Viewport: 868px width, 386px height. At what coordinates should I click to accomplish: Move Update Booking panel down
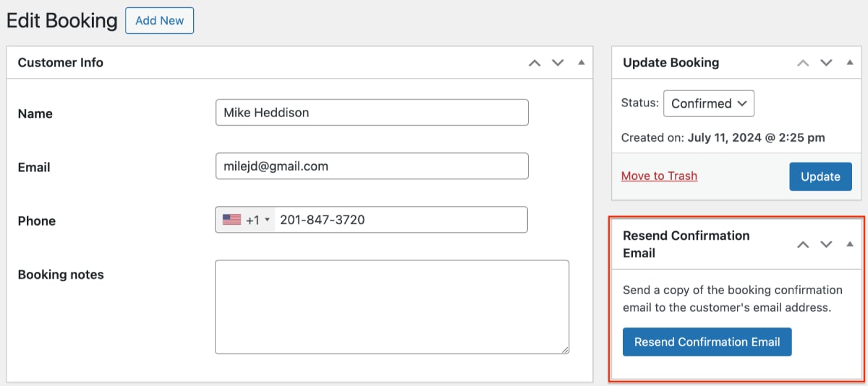click(826, 63)
